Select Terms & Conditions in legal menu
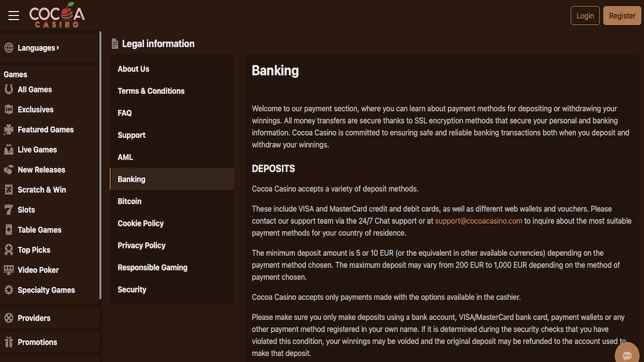 [x=151, y=91]
